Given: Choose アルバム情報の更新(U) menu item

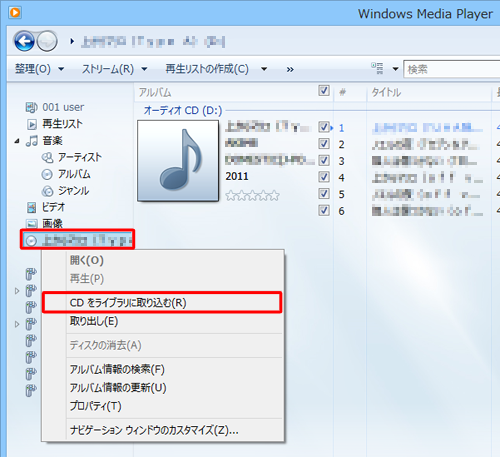Looking at the screenshot, I should [x=163, y=388].
